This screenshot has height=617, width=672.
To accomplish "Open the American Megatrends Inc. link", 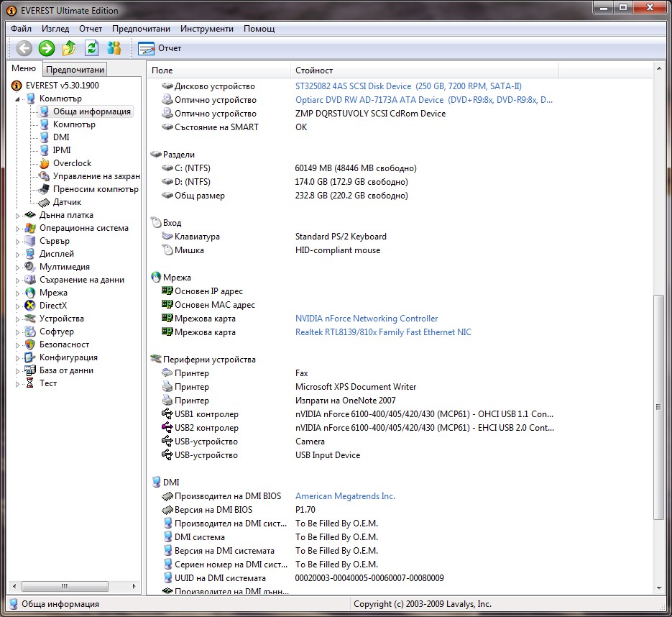I will coord(345,496).
